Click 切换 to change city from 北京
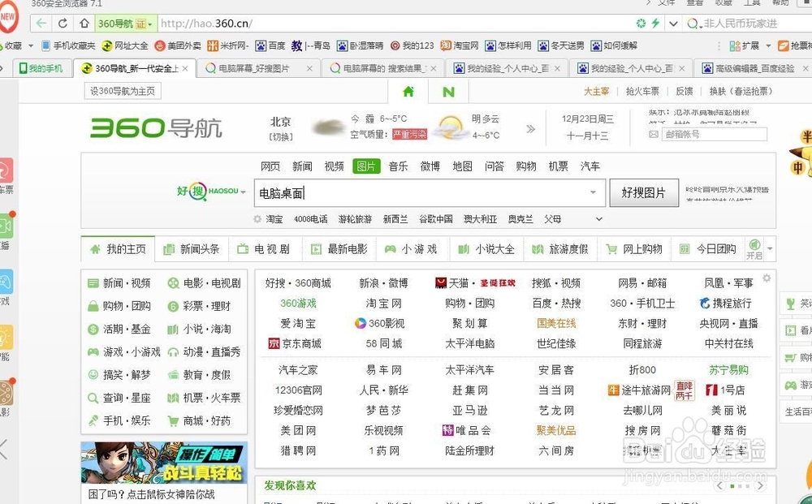812x504 pixels. point(281,136)
